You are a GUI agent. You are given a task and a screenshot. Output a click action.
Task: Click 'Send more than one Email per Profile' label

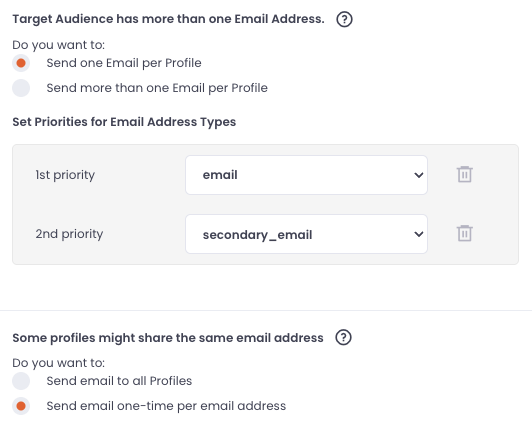click(x=157, y=88)
